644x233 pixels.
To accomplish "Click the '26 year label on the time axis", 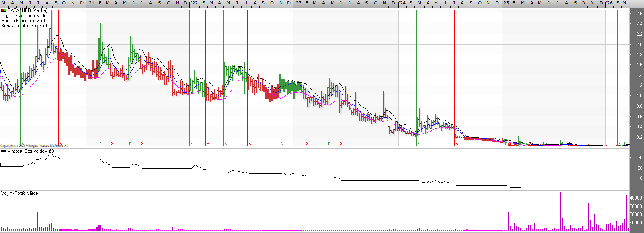I will (609, 3).
